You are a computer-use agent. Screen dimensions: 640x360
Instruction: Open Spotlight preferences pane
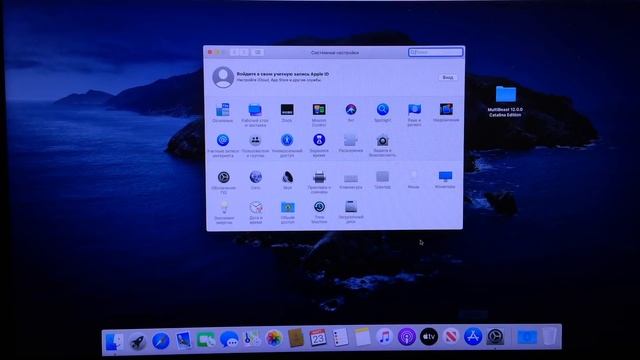click(382, 109)
